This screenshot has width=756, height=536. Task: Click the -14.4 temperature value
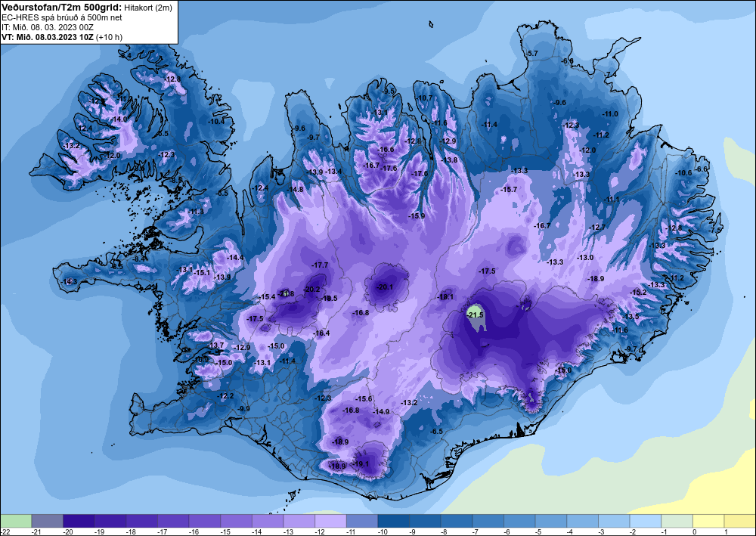[x=235, y=258]
